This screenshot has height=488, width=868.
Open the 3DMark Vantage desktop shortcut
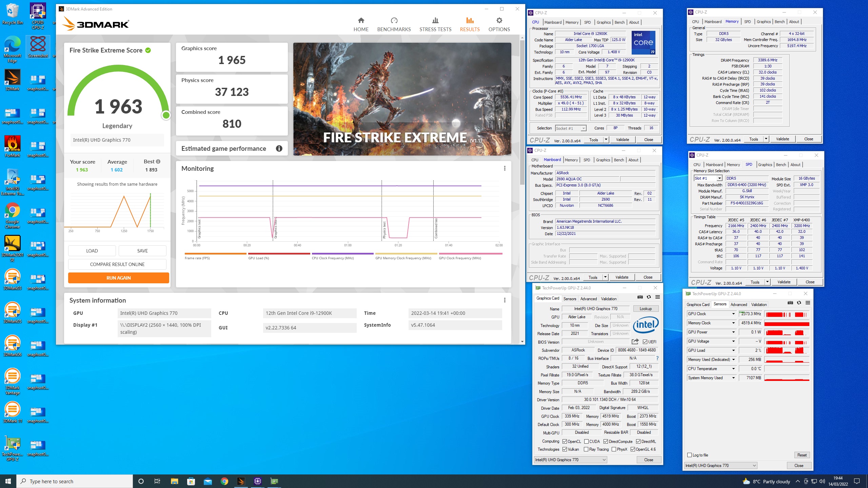(12, 381)
